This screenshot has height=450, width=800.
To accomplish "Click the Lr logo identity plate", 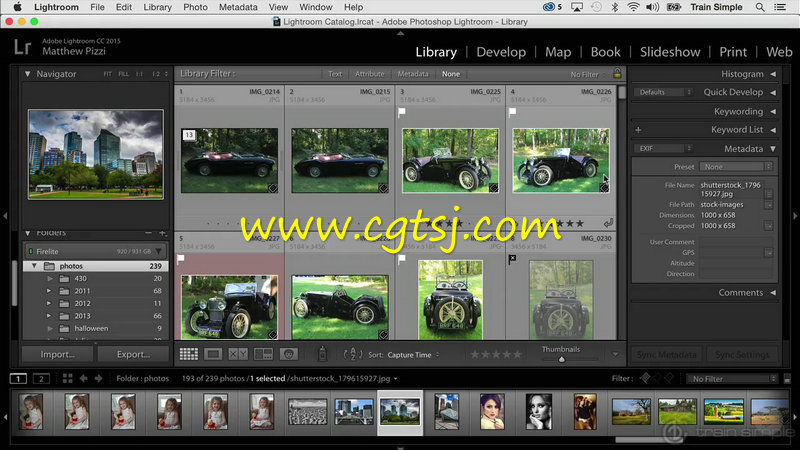I will point(23,47).
